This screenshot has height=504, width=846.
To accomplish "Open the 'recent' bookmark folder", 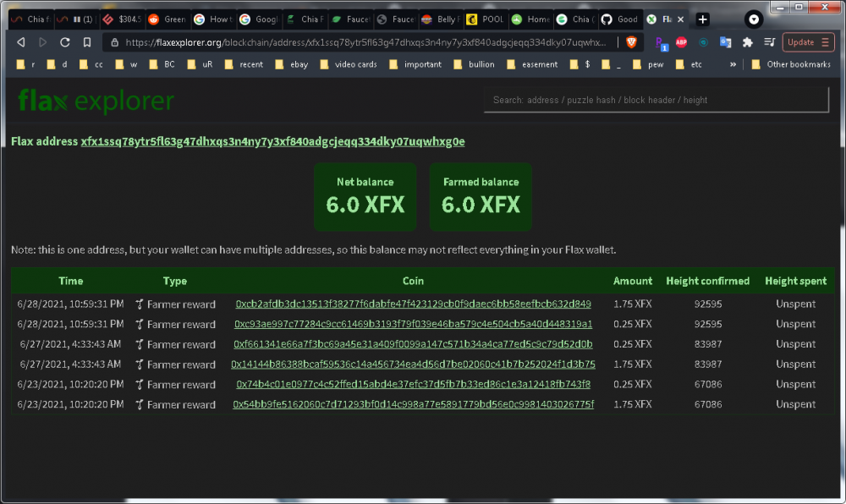I will coord(244,64).
